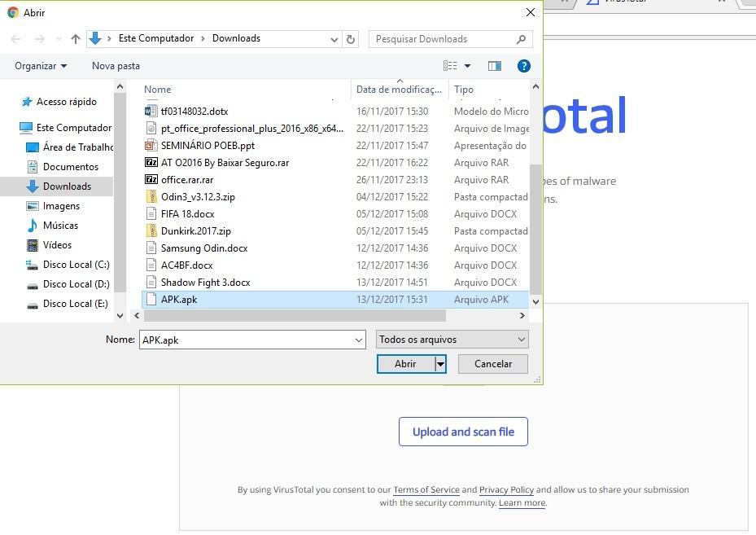Go up one folder level
756x535 pixels.
75,39
